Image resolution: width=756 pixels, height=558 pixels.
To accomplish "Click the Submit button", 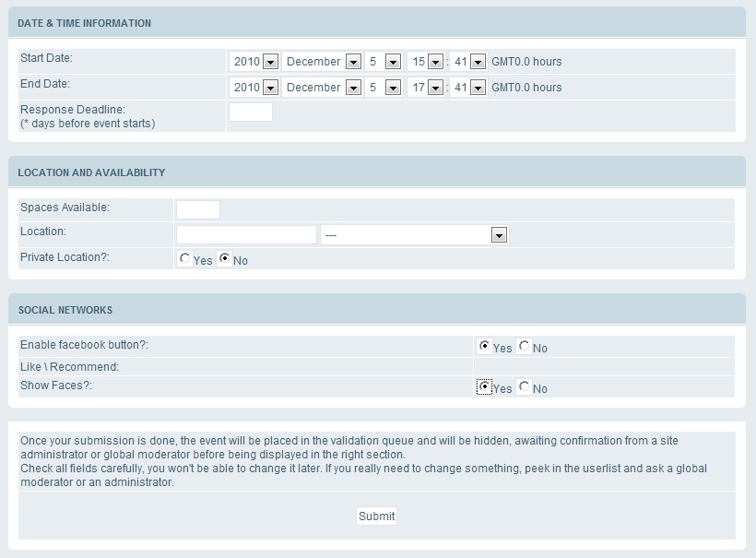I will [376, 516].
